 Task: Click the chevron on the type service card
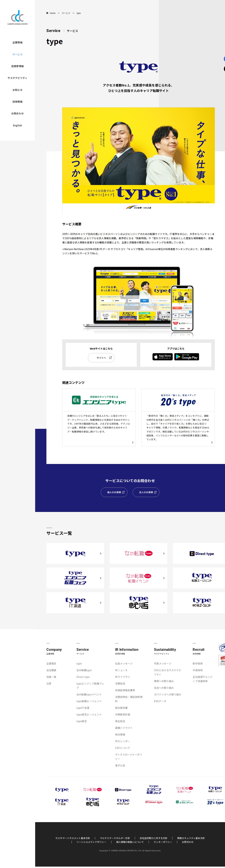100,553
